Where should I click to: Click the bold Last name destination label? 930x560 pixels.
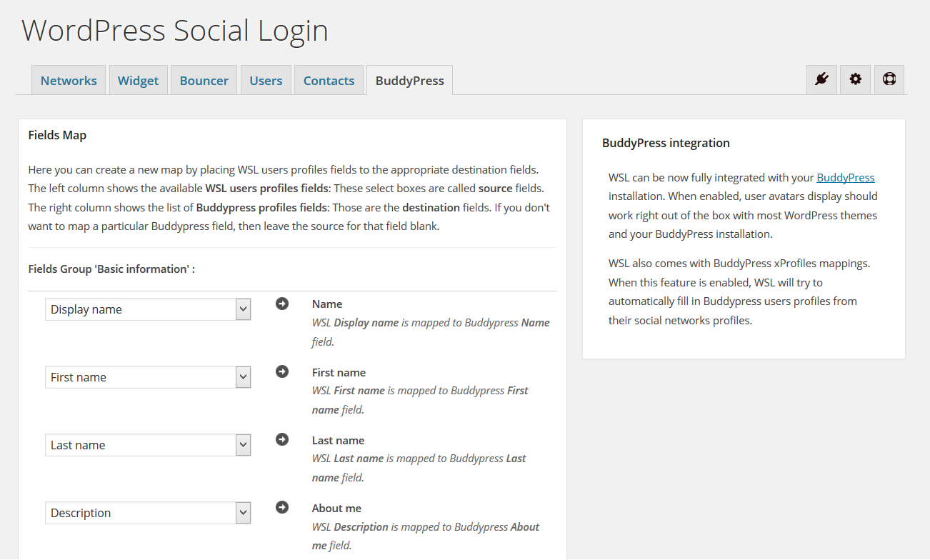pos(338,440)
